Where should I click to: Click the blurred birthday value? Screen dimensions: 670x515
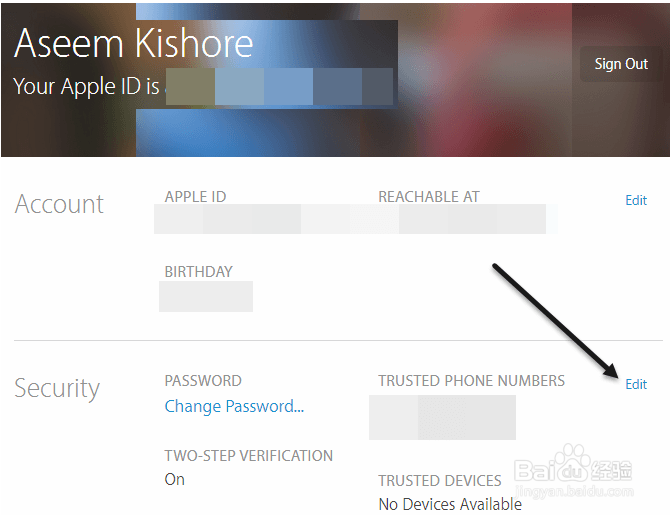click(206, 296)
